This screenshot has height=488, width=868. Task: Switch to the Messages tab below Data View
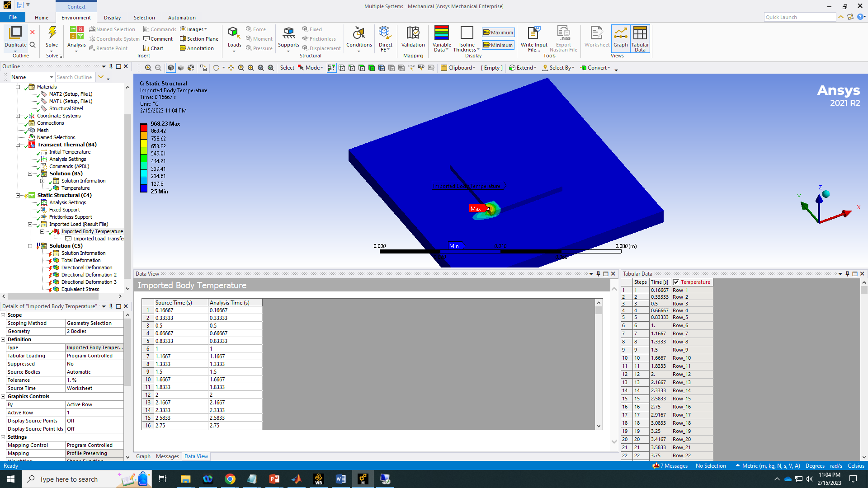[x=167, y=456]
